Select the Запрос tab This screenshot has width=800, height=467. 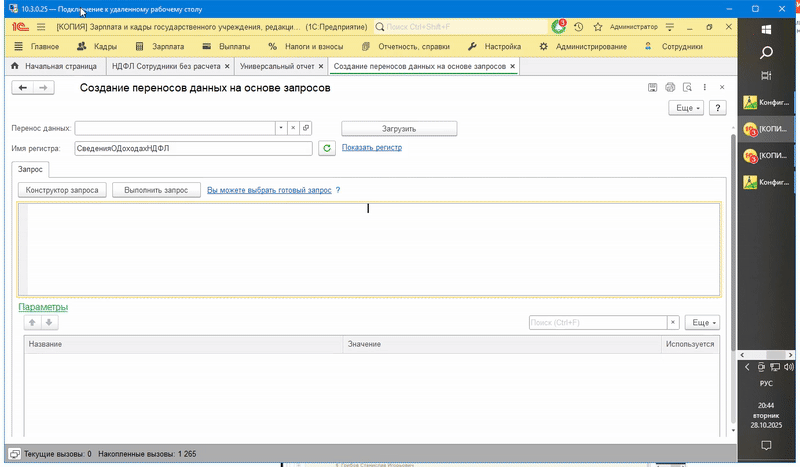[30, 169]
